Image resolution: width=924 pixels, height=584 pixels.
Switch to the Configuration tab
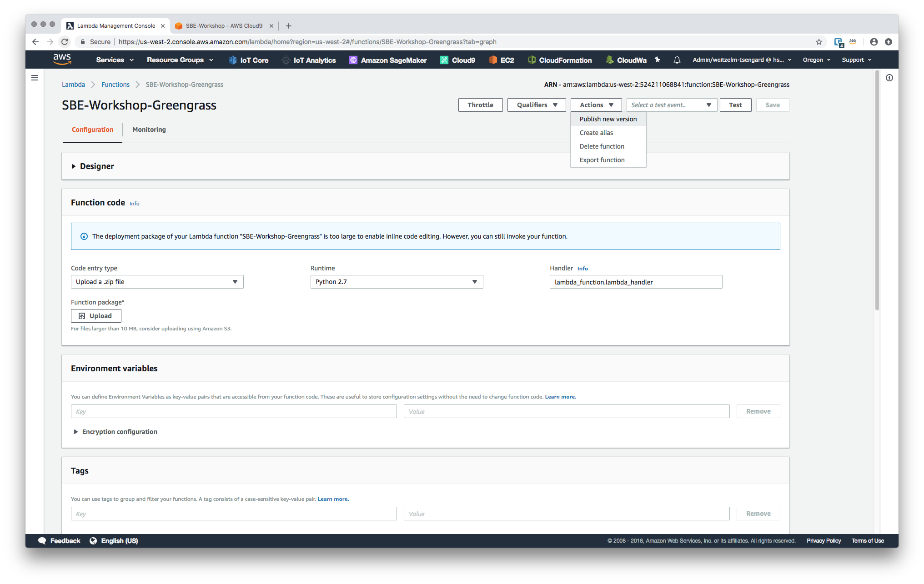(x=92, y=130)
